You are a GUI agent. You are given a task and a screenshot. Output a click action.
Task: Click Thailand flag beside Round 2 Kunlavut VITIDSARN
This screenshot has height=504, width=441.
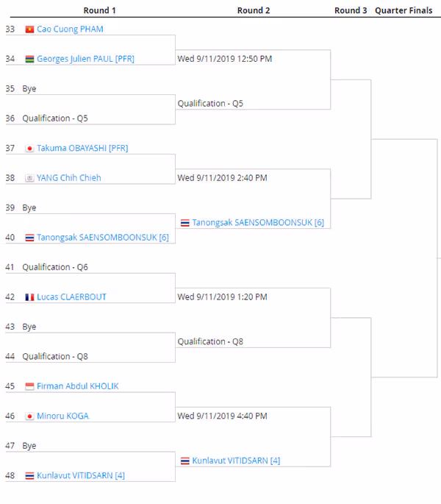point(185,461)
